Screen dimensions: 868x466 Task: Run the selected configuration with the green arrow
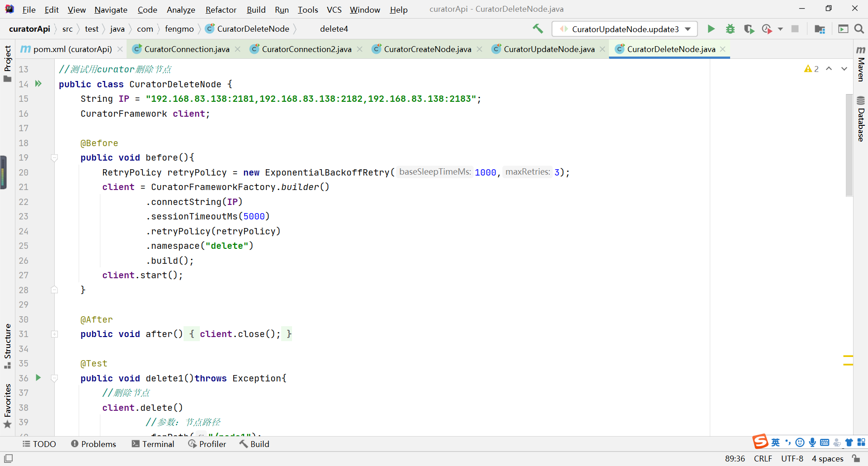pos(711,29)
